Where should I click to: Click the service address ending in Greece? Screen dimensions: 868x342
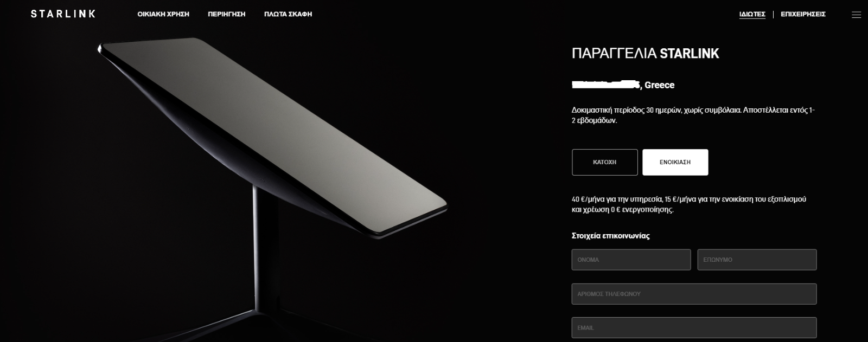pyautogui.click(x=623, y=85)
